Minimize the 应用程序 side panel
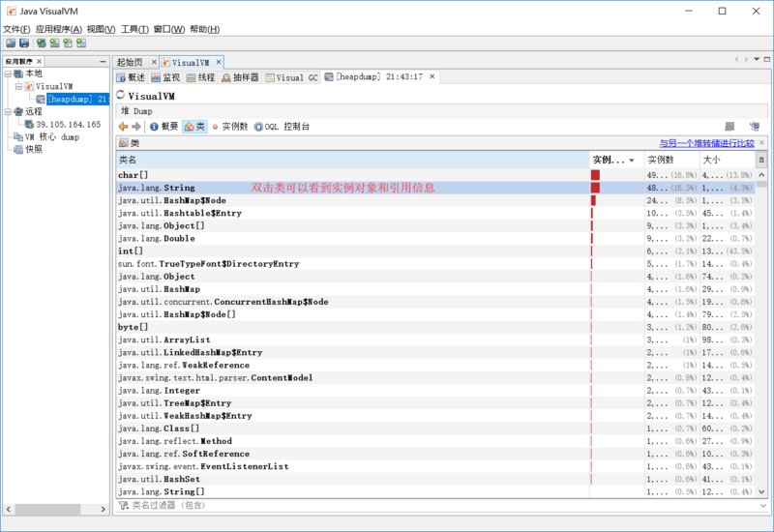Screen dimensions: 774x532 point(103,61)
